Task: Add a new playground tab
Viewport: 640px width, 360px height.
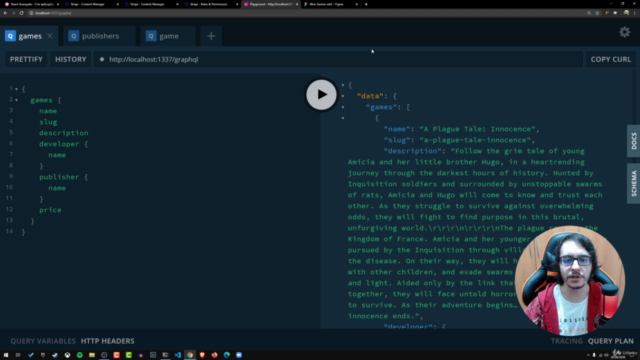Action: tap(211, 36)
